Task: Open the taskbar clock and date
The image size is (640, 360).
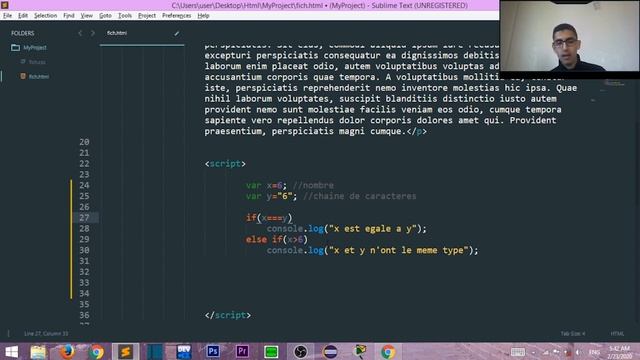Action: click(x=620, y=352)
